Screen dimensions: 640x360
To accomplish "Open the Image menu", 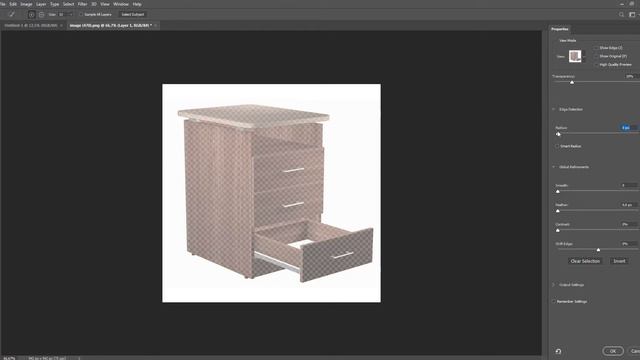I will click(x=26, y=4).
